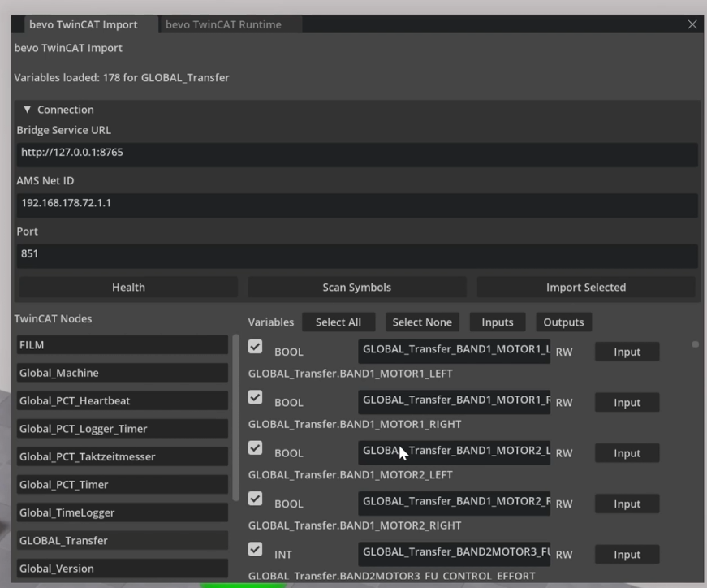Toggle Input direction for BAND1_MOTOR2_LEFT
This screenshot has height=588, width=707.
[x=627, y=453]
